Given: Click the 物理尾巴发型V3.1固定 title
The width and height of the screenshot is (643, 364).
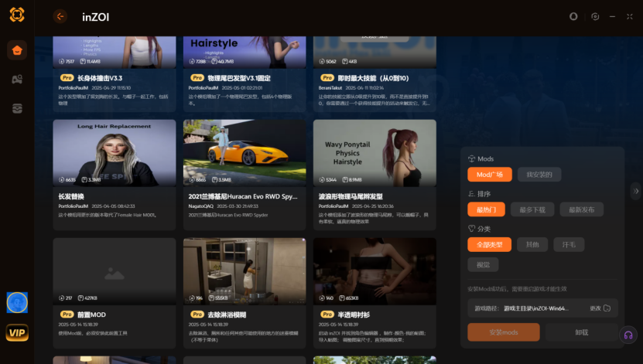Looking at the screenshot, I should [x=238, y=78].
